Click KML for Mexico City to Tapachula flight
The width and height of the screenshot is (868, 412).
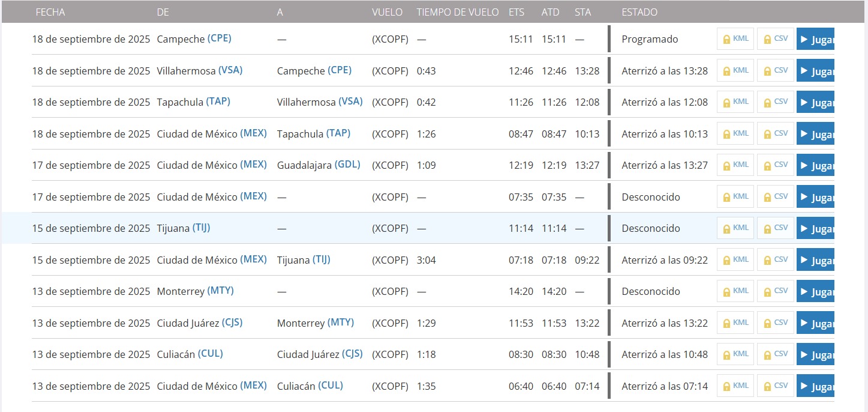pyautogui.click(x=735, y=133)
